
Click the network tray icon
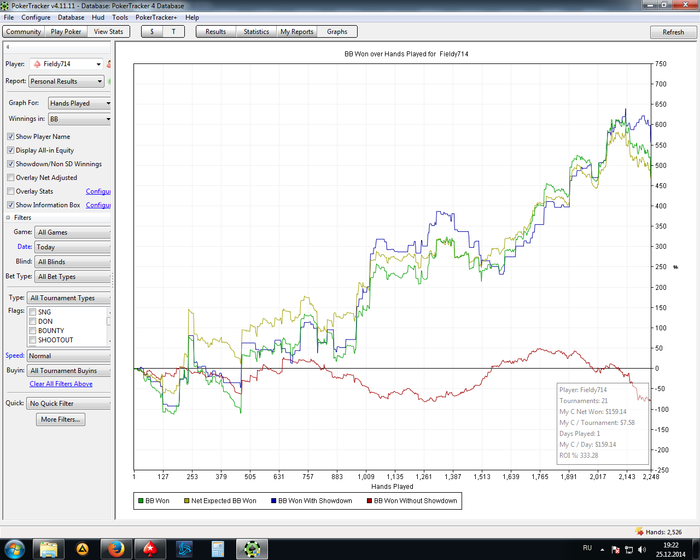(x=629, y=549)
